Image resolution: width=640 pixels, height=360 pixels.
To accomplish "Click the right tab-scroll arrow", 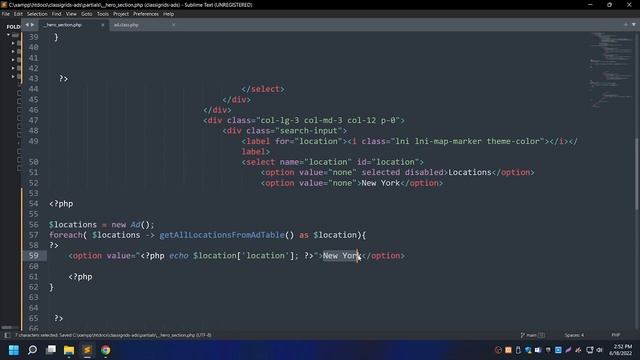I will [x=33, y=25].
